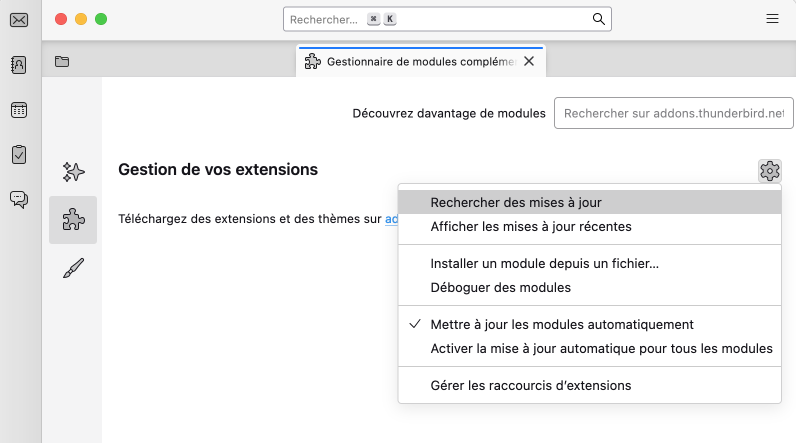Image resolution: width=796 pixels, height=443 pixels.
Task: Choose "Installer un module depuis un fichier…"
Action: [x=544, y=264]
